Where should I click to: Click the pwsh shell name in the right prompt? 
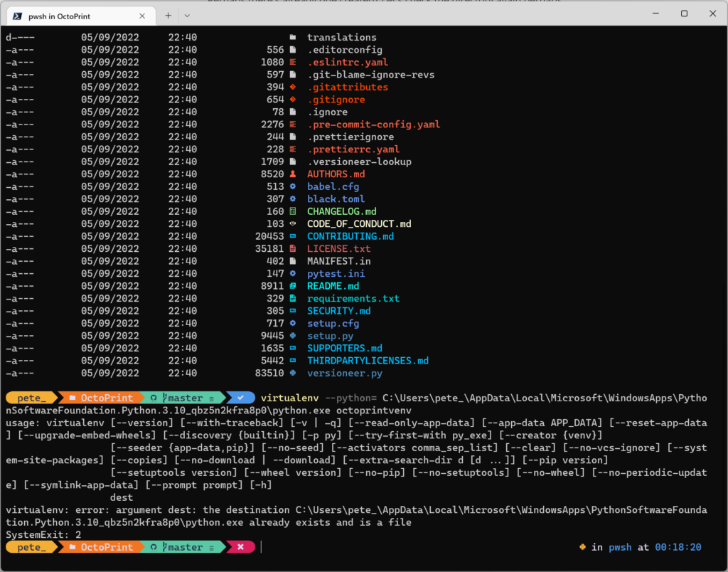click(620, 547)
